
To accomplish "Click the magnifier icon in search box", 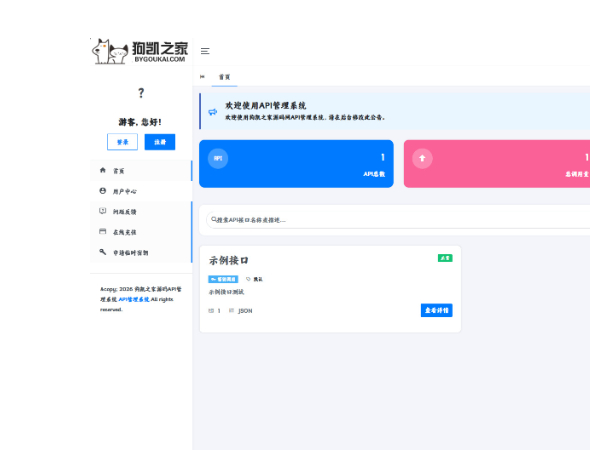I will point(213,219).
